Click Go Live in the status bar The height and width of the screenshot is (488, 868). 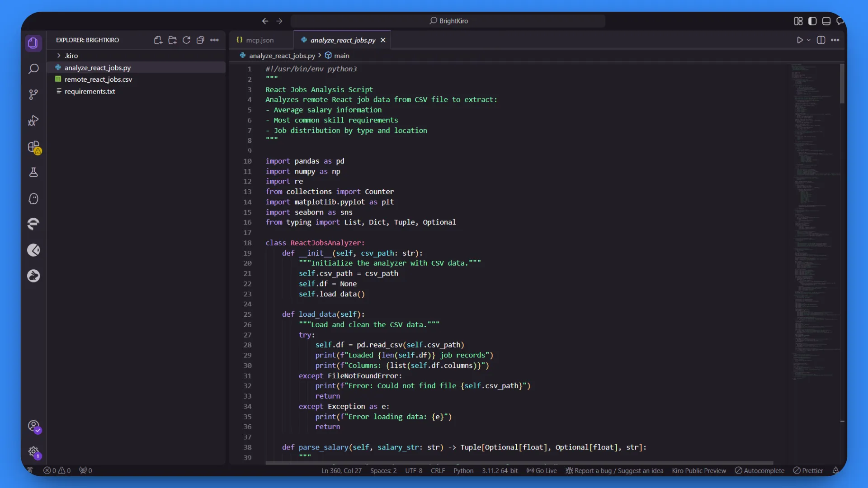coord(542,470)
